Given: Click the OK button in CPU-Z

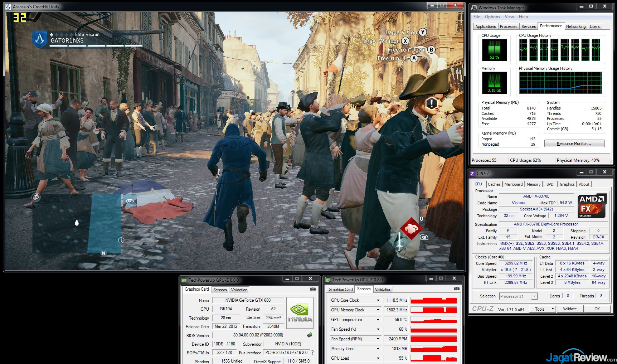Looking at the screenshot, I should [x=597, y=309].
